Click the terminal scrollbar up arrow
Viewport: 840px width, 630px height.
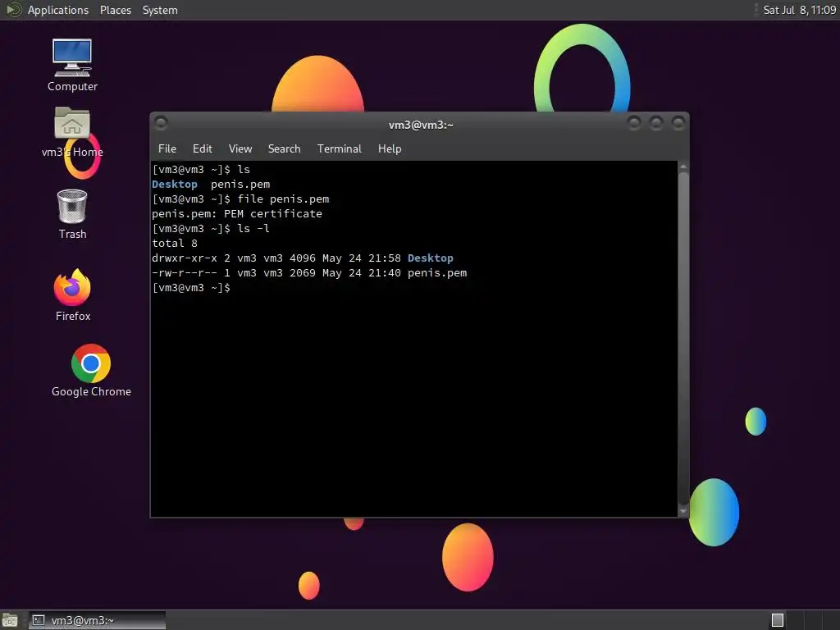(683, 167)
